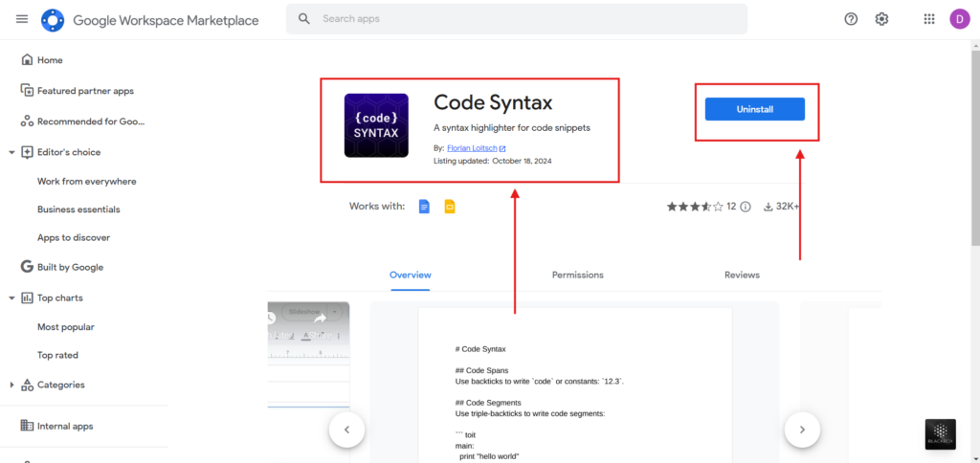Switch to the Reviews tab

click(x=742, y=275)
